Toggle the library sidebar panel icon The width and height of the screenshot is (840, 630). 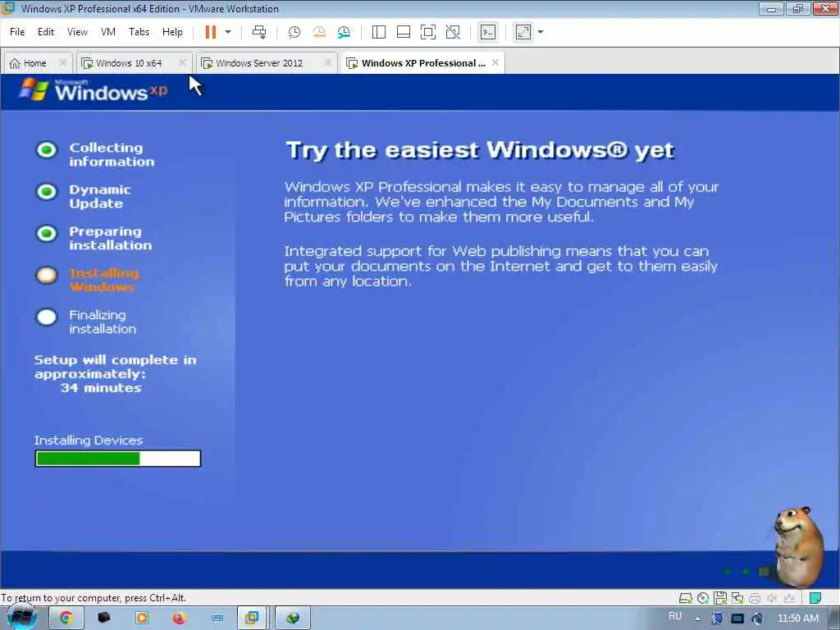tap(379, 32)
